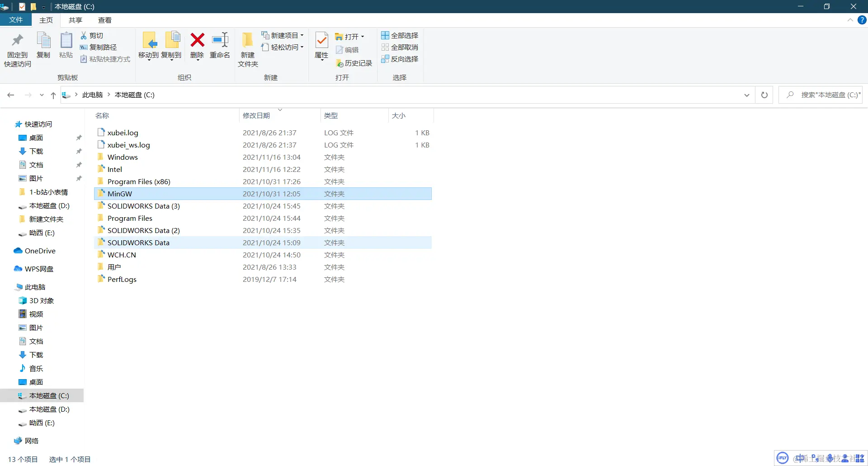Click the Cut (剪切) scissors button
The image size is (868, 466).
coord(92,35)
